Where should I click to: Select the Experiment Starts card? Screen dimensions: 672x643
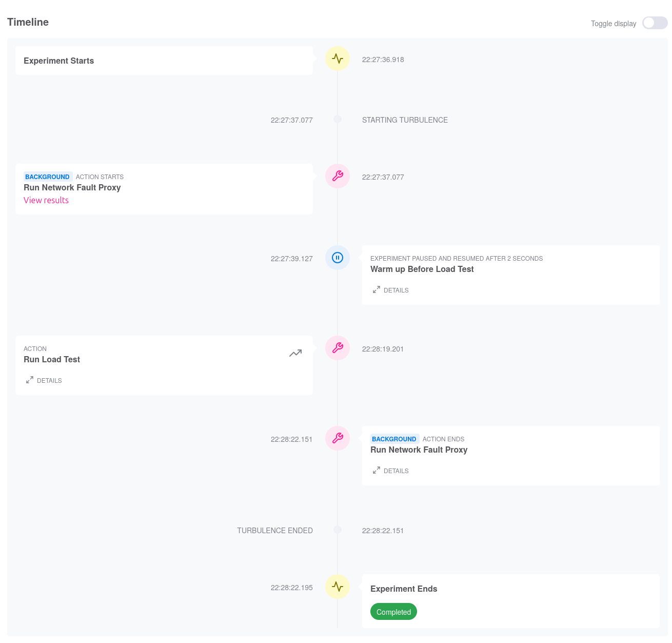coord(164,61)
